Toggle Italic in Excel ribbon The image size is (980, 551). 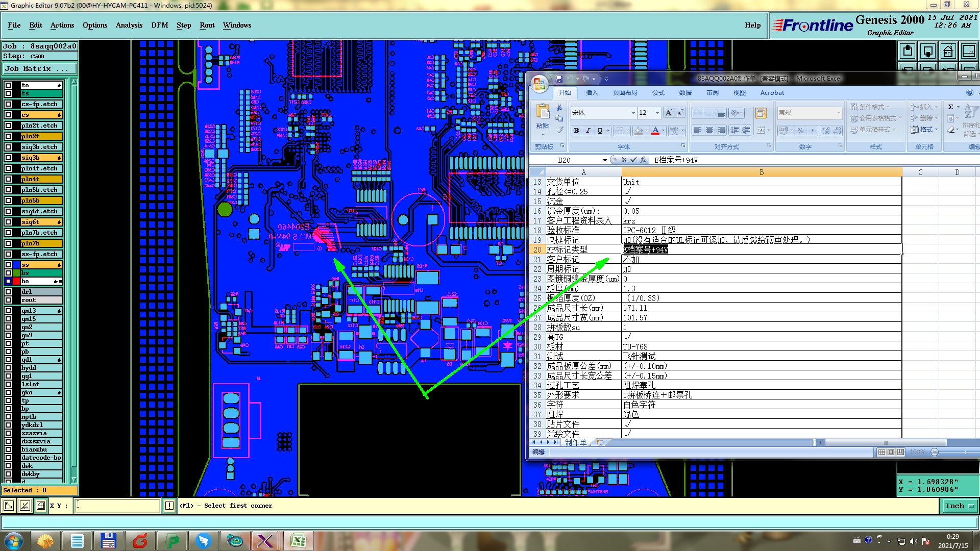[588, 131]
